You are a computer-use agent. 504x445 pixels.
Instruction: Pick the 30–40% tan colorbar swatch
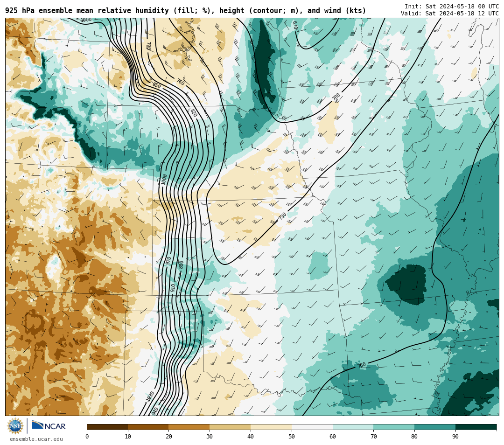[230, 427]
